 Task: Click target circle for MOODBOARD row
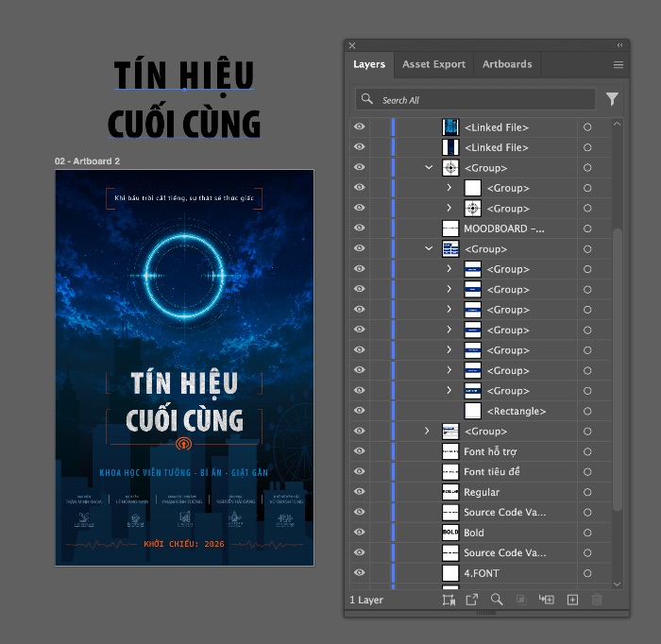(587, 229)
